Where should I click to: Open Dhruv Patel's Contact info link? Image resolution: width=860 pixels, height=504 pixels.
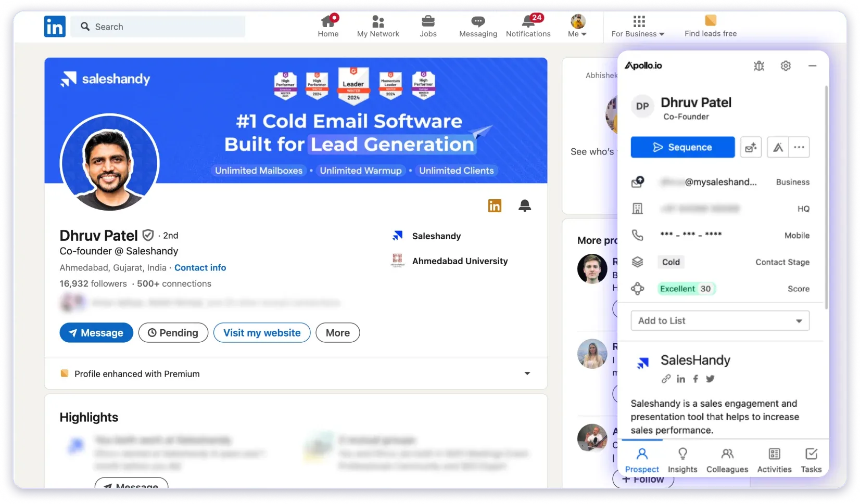pyautogui.click(x=200, y=267)
